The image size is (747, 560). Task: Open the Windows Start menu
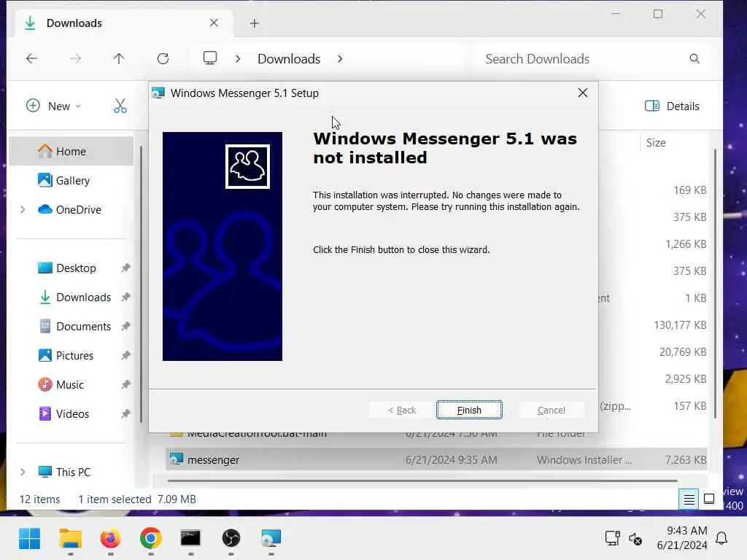coord(29,539)
